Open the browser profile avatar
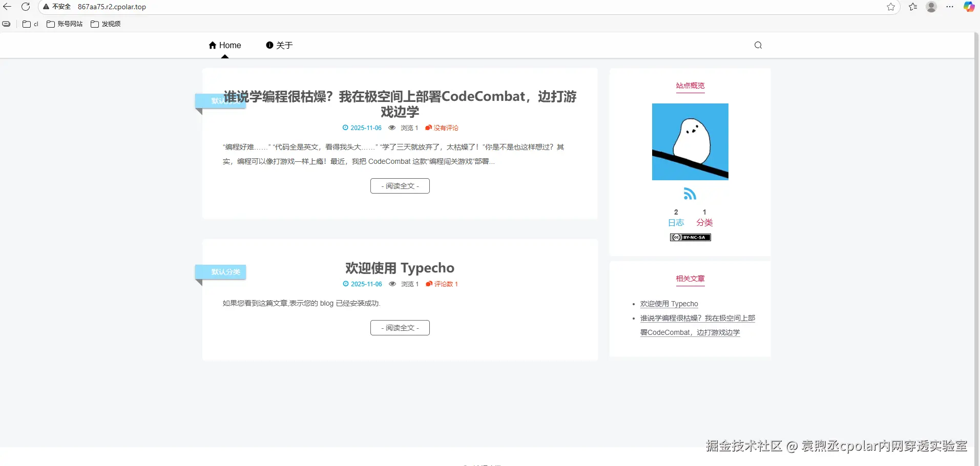Screen dimensions: 980x466 pos(931,7)
